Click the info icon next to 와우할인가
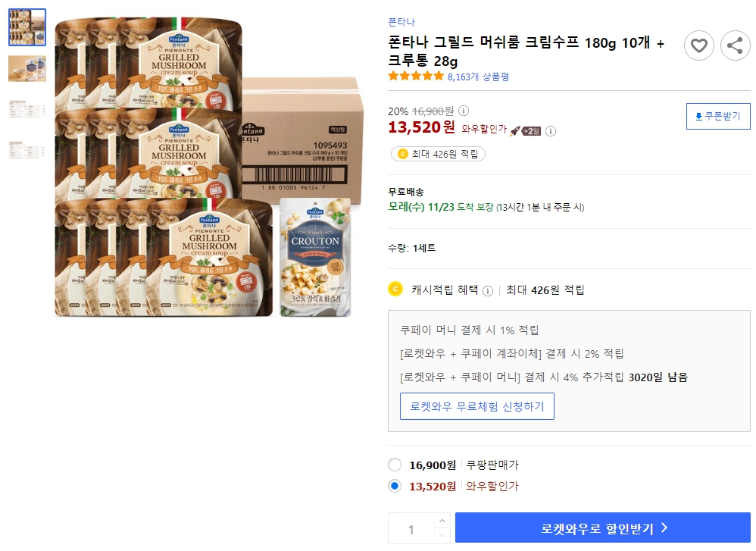The image size is (756, 551). (550, 131)
